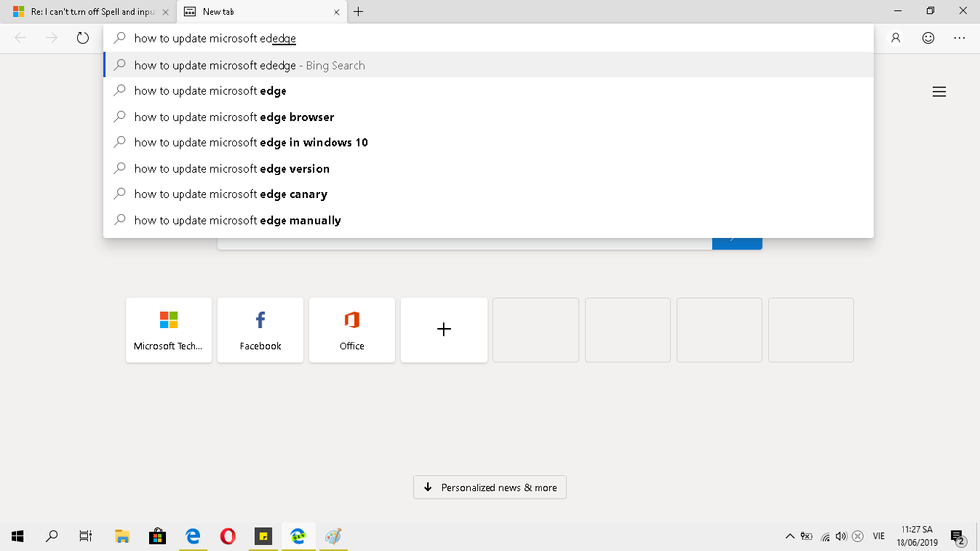Image resolution: width=980 pixels, height=551 pixels.
Task: Click the blue page search button
Action: coord(737,243)
